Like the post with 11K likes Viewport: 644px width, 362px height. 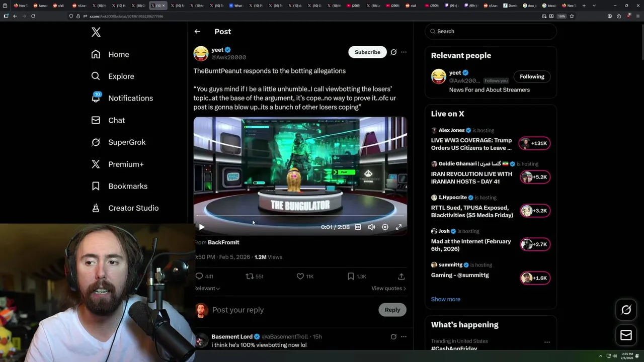(x=305, y=277)
